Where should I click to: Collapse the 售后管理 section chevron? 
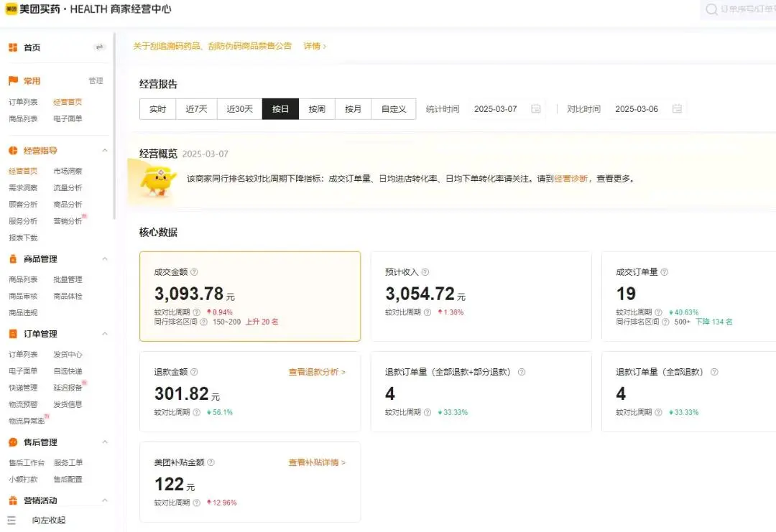point(105,442)
